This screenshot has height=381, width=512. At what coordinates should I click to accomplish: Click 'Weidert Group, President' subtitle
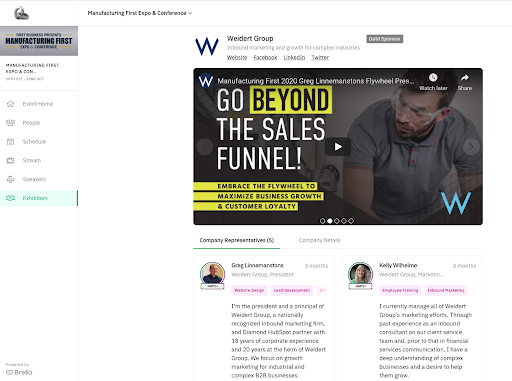tap(262, 275)
